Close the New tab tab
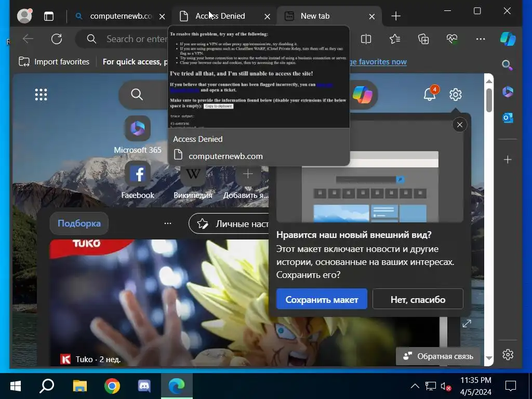Viewport: 532px width, 399px height. [x=372, y=16]
